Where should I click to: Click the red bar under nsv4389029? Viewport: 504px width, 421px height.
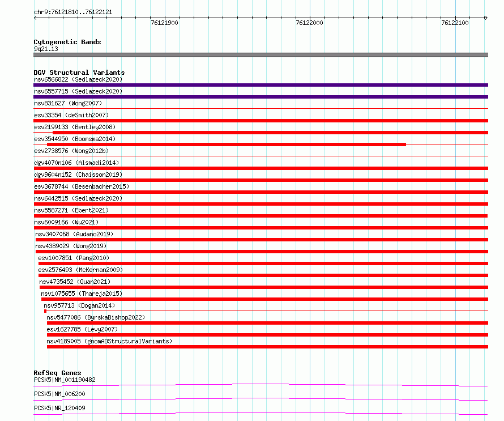click(262, 252)
